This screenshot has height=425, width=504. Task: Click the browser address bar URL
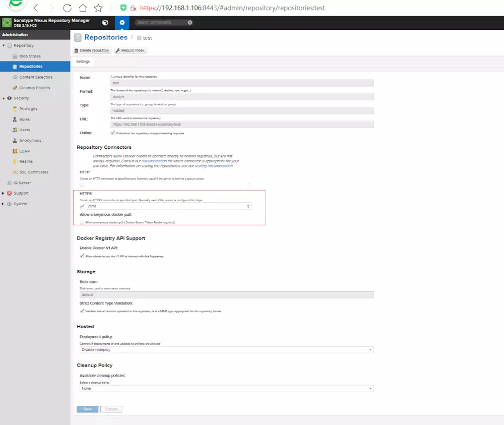coord(232,8)
